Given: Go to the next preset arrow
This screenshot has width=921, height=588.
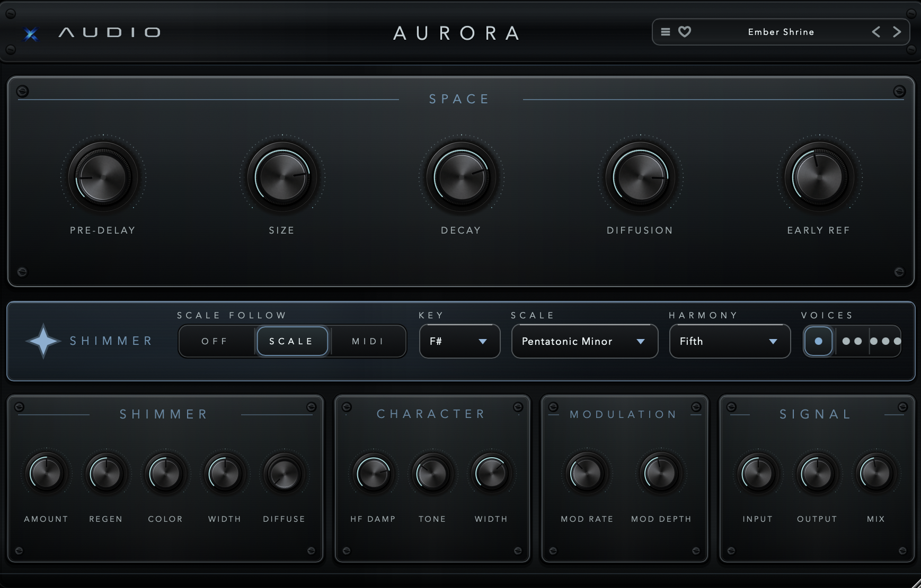Looking at the screenshot, I should (x=897, y=32).
